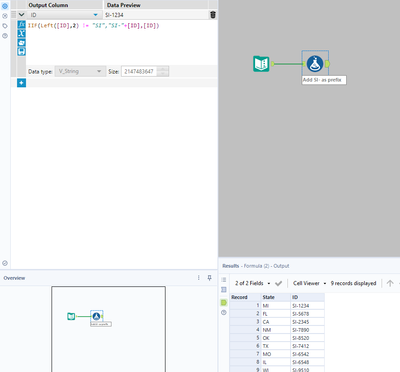This screenshot has width=400, height=372.
Task: Open the X Columns and Constants list
Action: click(x=21, y=33)
